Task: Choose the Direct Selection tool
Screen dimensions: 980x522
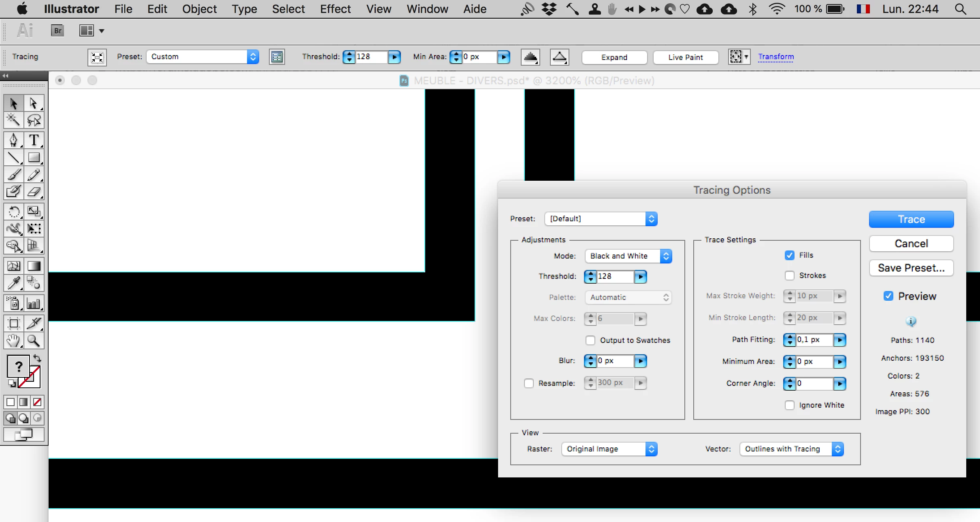Action: click(x=34, y=103)
